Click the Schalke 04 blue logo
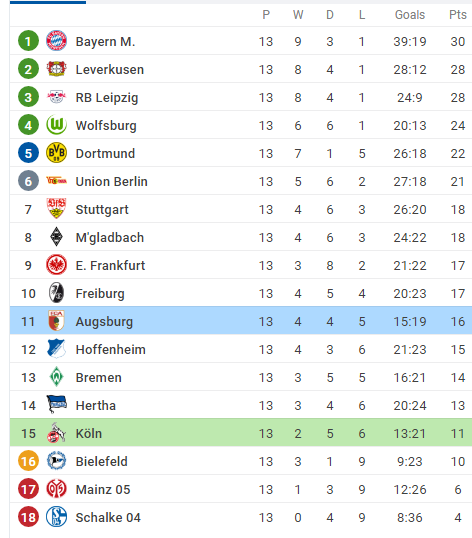 tap(56, 517)
